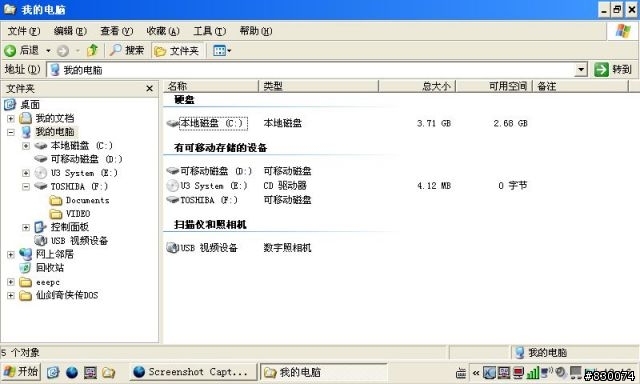This screenshot has height=384, width=640.
Task: Collapse TOSHIBA (F:) in the tree
Action: [26, 186]
